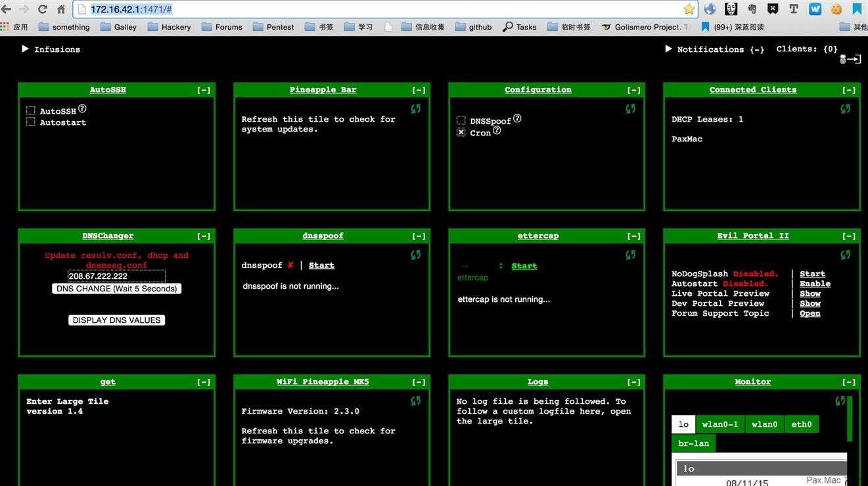Uncheck the Cron checkbox
The image size is (868, 486).
461,132
